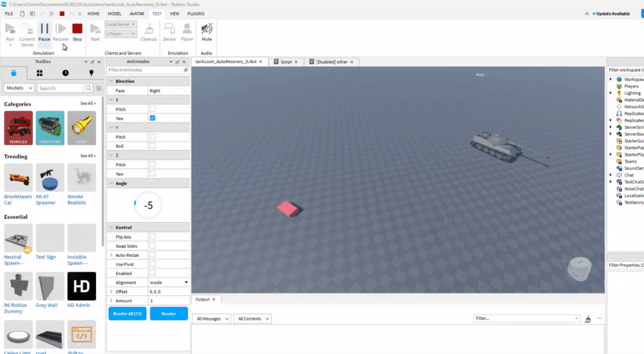Collapse the Angle section
644x354 pixels.
point(111,183)
